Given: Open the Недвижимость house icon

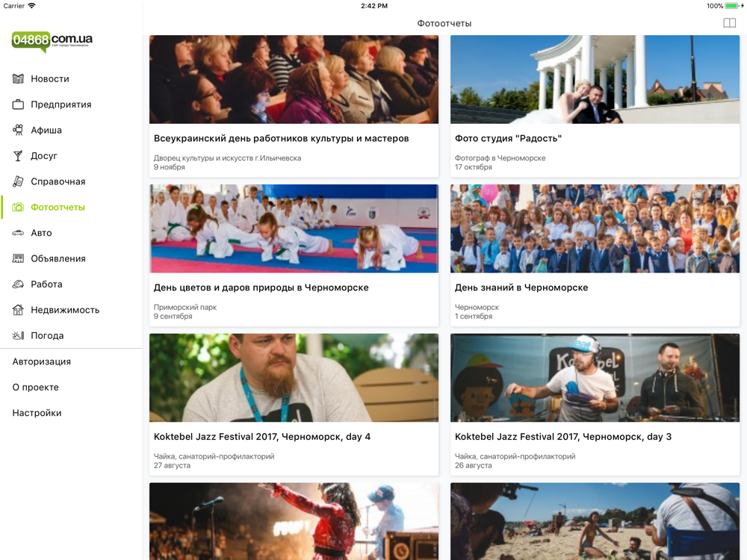Looking at the screenshot, I should click(x=18, y=310).
